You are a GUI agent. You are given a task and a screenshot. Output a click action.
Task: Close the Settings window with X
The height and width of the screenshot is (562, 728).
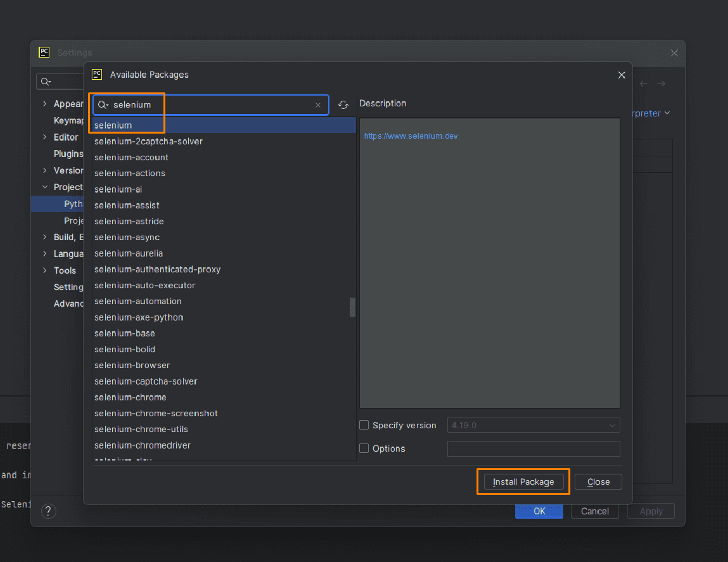(674, 53)
